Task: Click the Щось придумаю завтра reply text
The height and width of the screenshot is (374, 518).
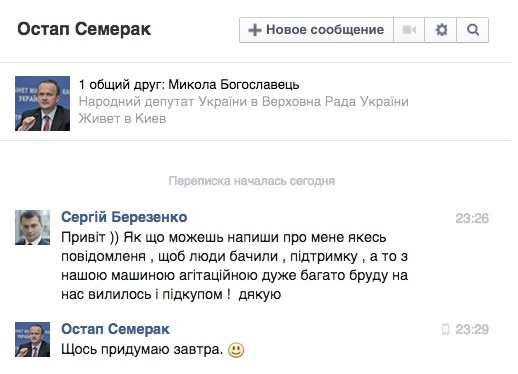Action: tap(142, 349)
